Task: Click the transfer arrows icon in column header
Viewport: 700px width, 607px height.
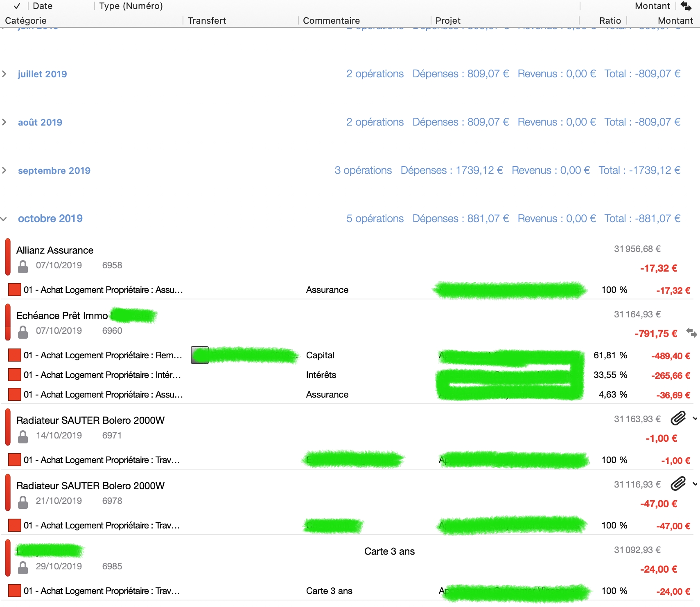Action: [686, 6]
